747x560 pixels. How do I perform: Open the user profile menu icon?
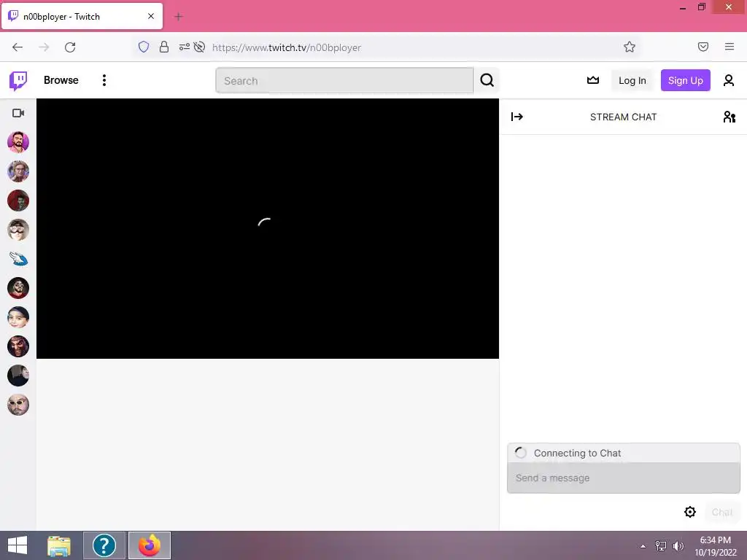[x=729, y=80]
